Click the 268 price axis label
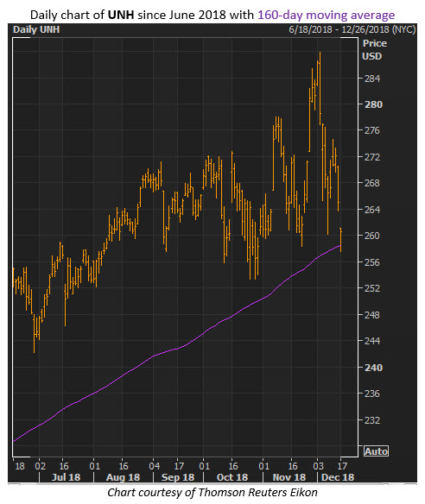The image size is (425, 504). click(x=372, y=183)
